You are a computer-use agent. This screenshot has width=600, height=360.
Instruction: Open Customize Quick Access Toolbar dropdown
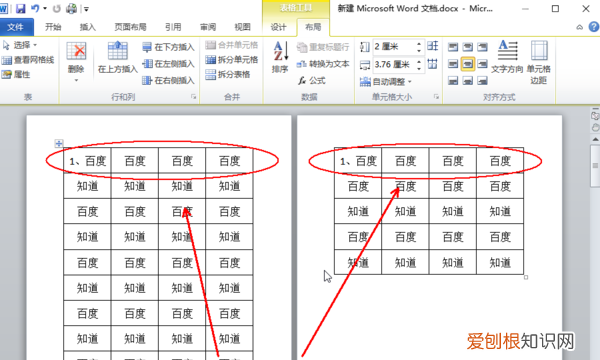86,9
